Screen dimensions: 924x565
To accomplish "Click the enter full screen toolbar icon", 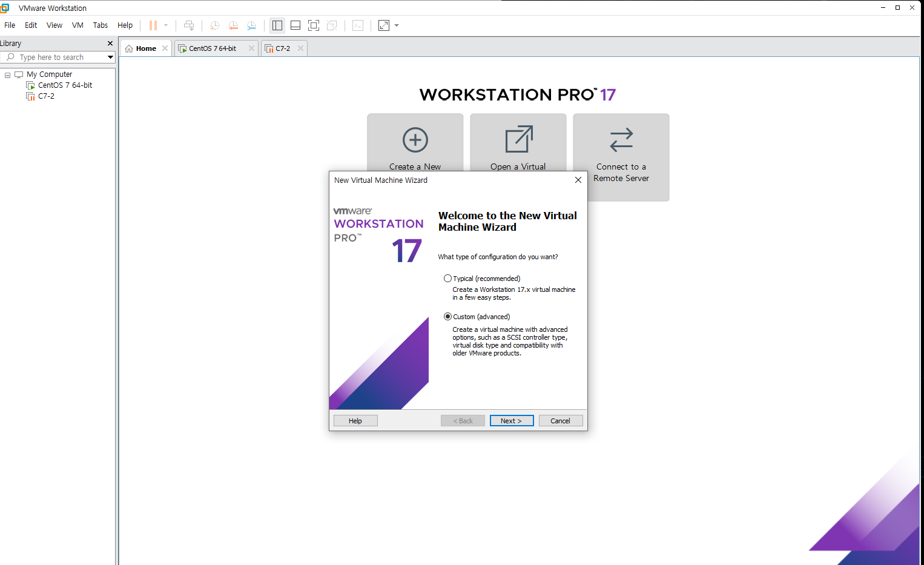I will (314, 25).
